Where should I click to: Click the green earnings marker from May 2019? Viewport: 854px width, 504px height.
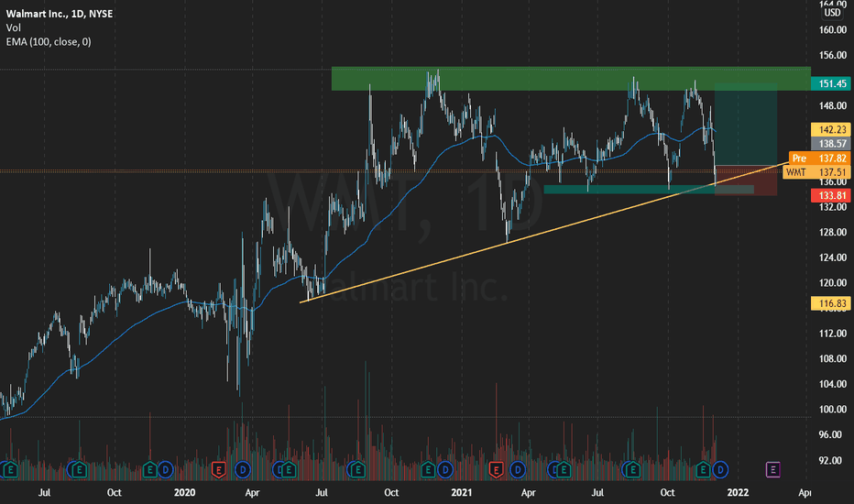click(x=10, y=469)
